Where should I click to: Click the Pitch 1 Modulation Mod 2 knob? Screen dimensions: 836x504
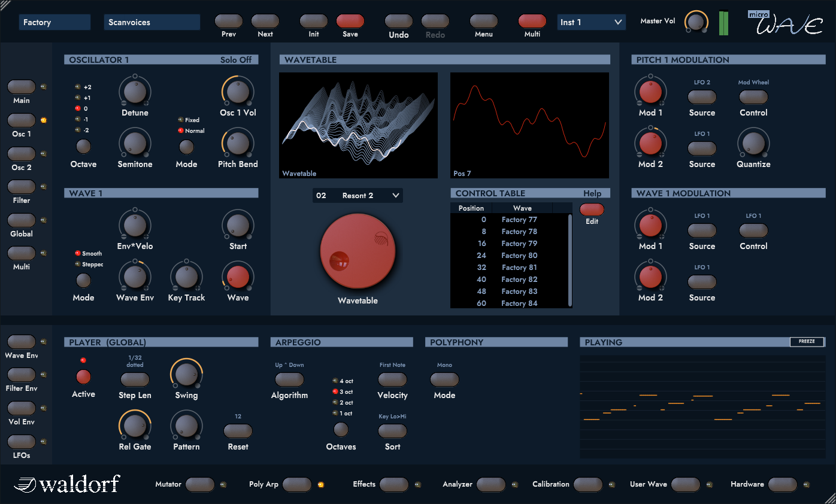coord(650,144)
